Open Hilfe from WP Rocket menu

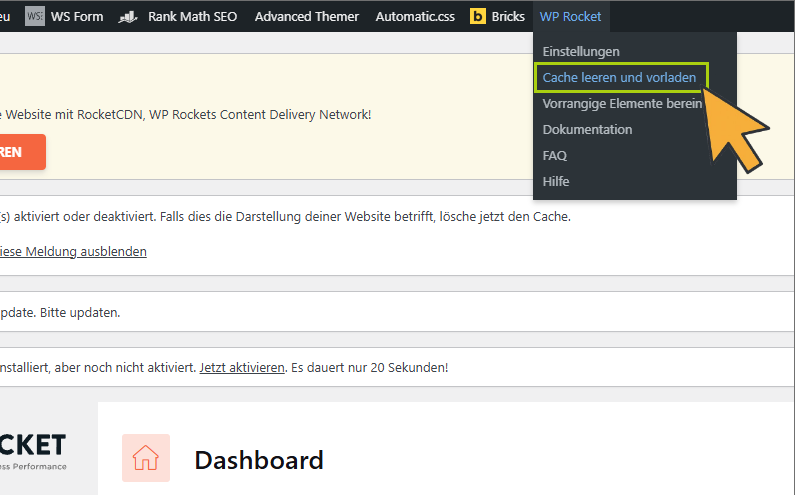[x=556, y=182]
